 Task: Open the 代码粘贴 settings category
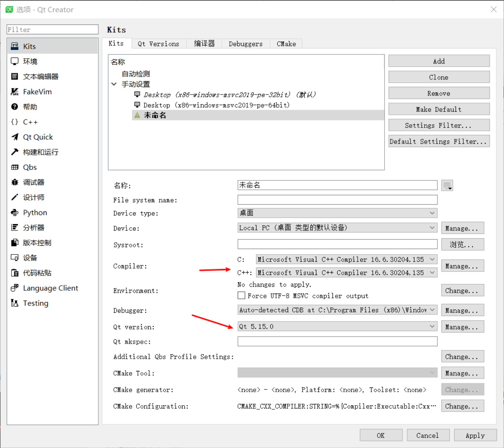(52, 273)
